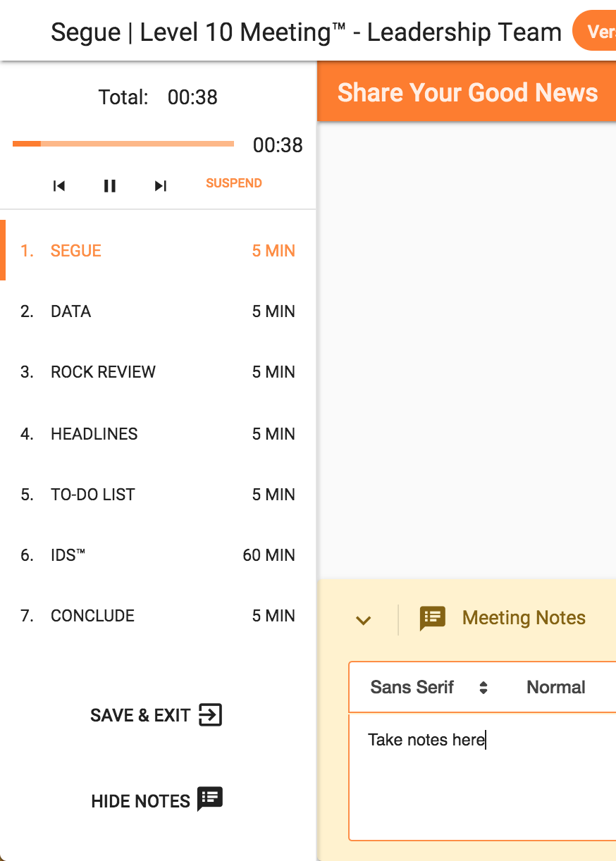616x861 pixels.
Task: Click the segment timer progress bar
Action: pos(123,144)
